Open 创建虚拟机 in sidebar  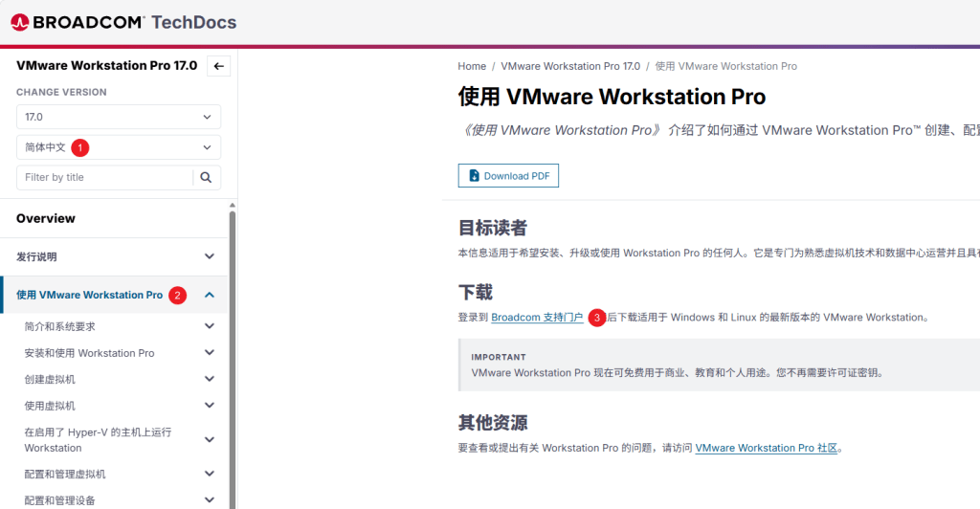(50, 379)
